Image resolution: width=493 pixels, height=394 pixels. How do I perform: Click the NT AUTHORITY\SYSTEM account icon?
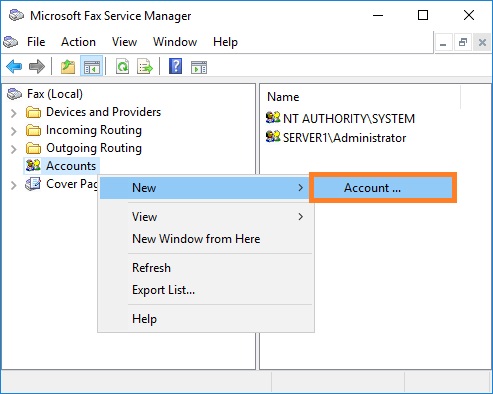pyautogui.click(x=273, y=118)
